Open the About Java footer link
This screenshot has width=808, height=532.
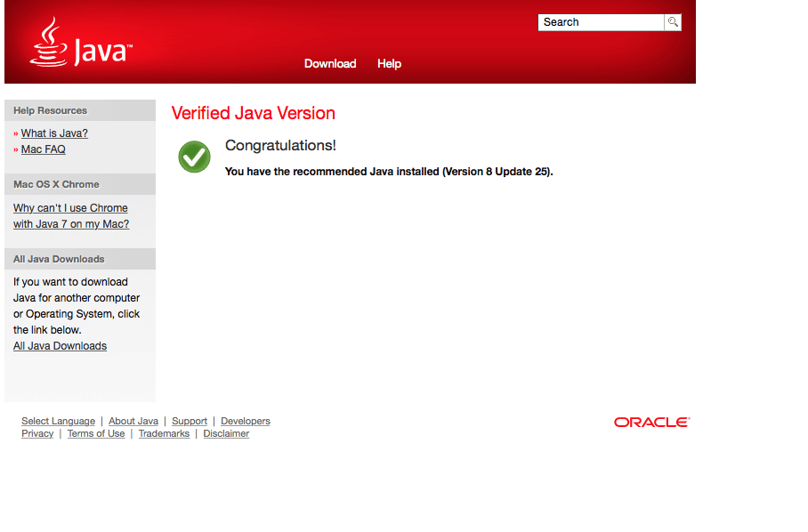[133, 422]
